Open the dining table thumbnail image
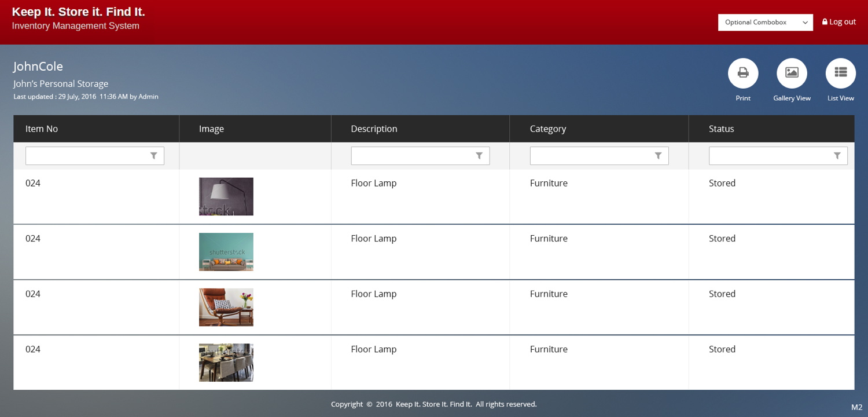The width and height of the screenshot is (868, 417). click(x=226, y=363)
